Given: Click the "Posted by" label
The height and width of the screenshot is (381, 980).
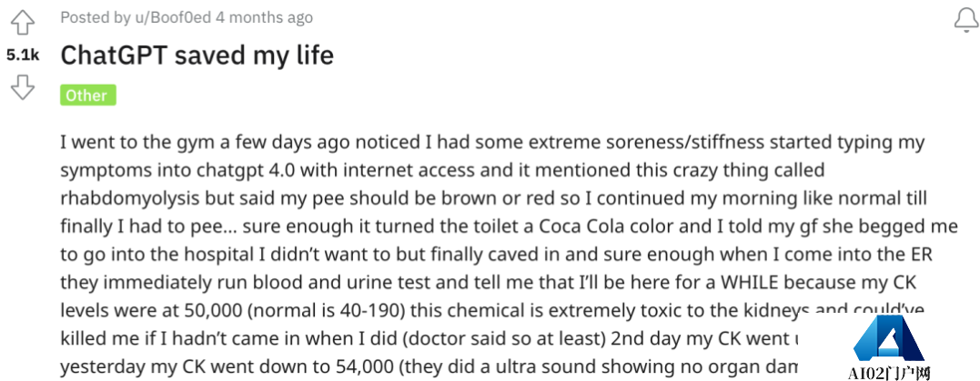Looking at the screenshot, I should pyautogui.click(x=95, y=17).
